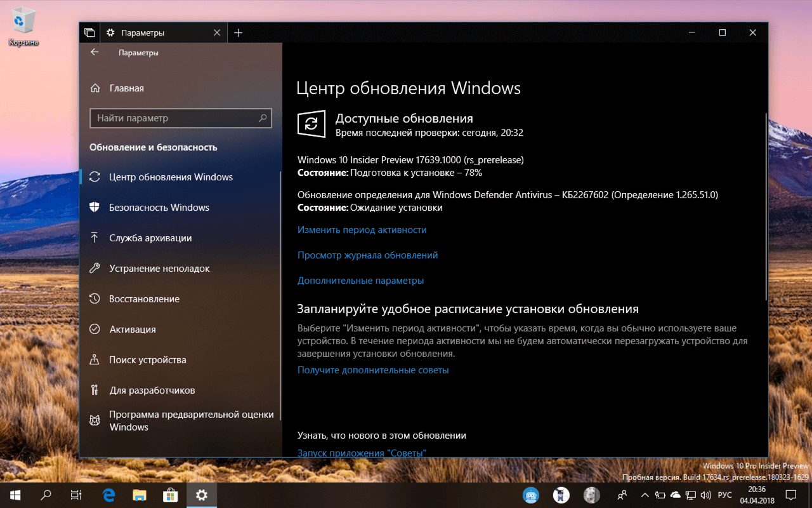Click the Ожидание установки status text

click(397, 208)
